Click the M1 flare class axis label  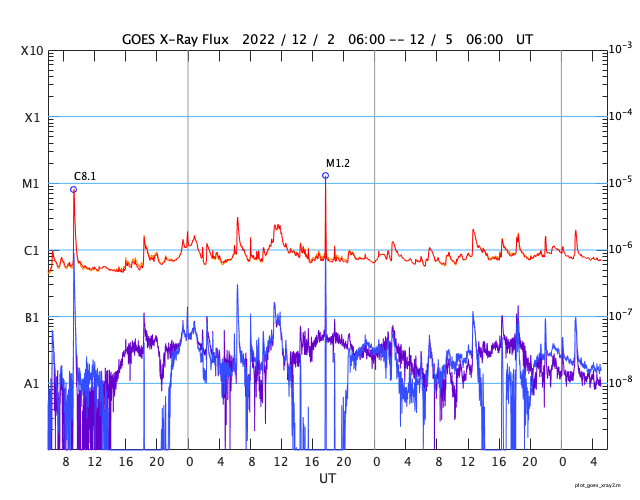31,184
